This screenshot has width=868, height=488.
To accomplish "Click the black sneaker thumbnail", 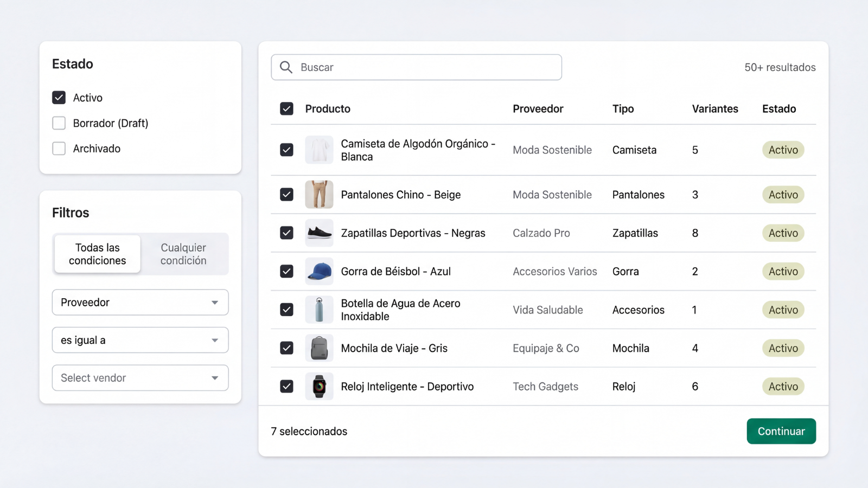I will pyautogui.click(x=320, y=233).
